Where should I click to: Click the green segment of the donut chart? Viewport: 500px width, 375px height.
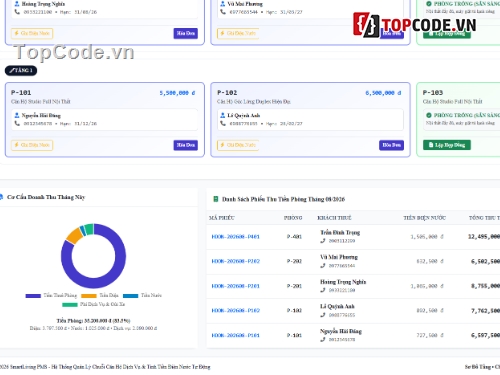pos(89,229)
